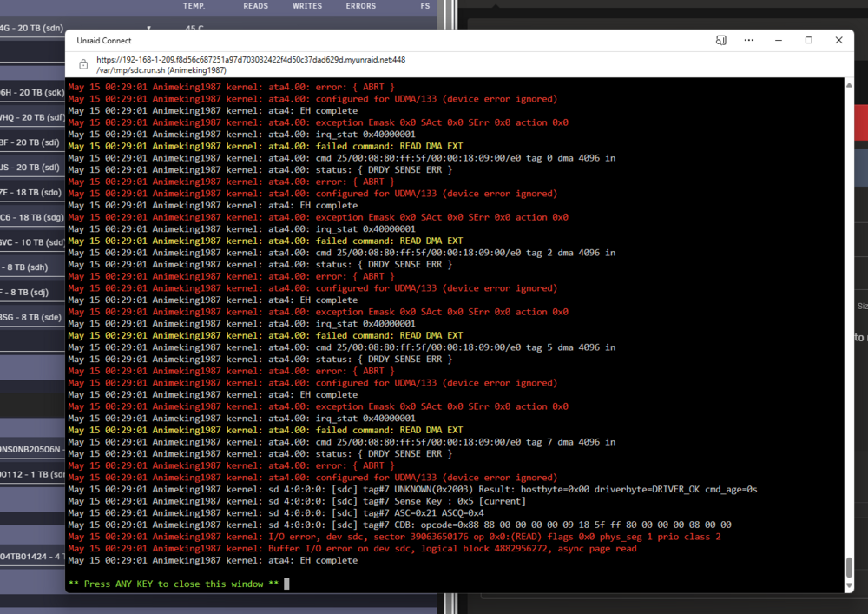This screenshot has height=614, width=868.
Task: Click the 'Press ANY KEY to close' line
Action: [174, 584]
